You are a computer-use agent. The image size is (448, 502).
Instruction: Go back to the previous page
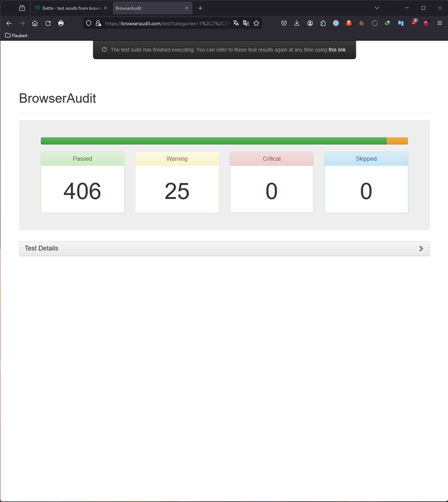pos(9,23)
